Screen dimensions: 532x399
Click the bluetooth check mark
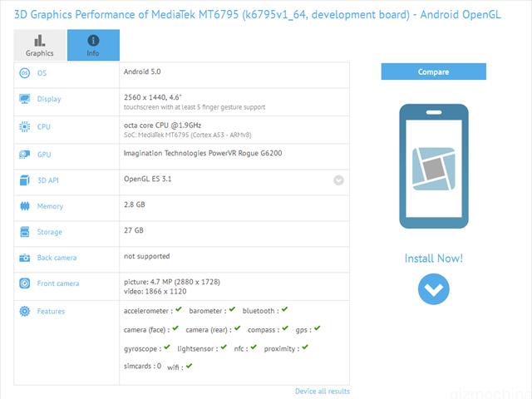coord(284,309)
